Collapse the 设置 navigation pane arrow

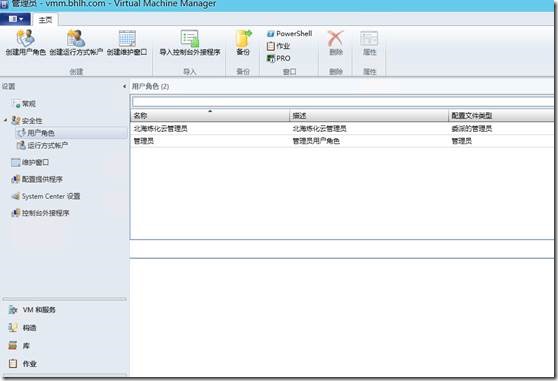coord(124,86)
